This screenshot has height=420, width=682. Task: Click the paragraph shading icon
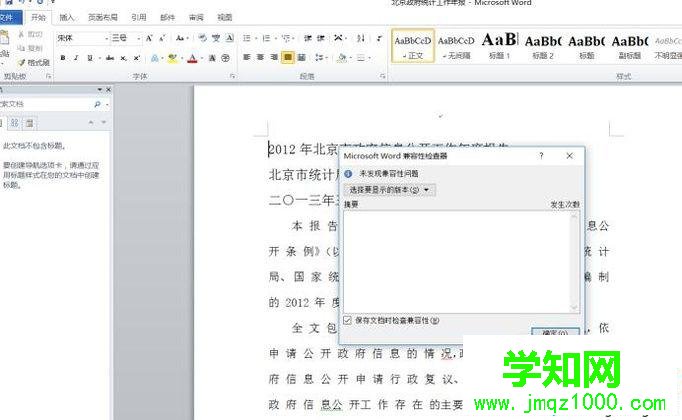click(x=342, y=57)
